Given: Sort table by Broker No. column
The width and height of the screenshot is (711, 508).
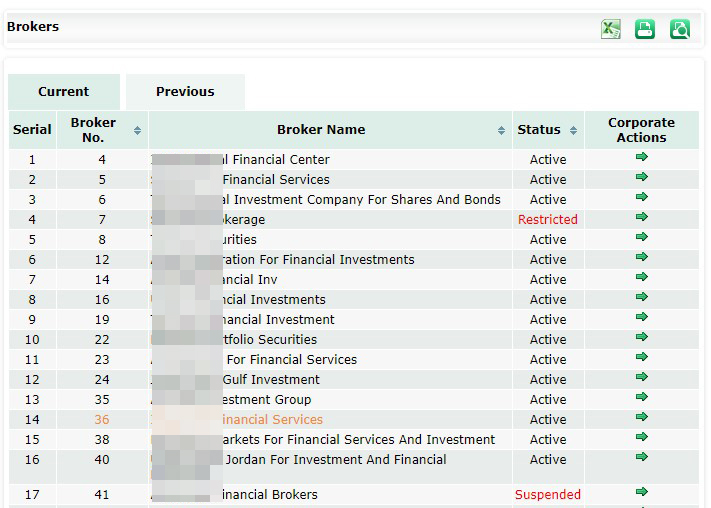Looking at the screenshot, I should point(137,131).
